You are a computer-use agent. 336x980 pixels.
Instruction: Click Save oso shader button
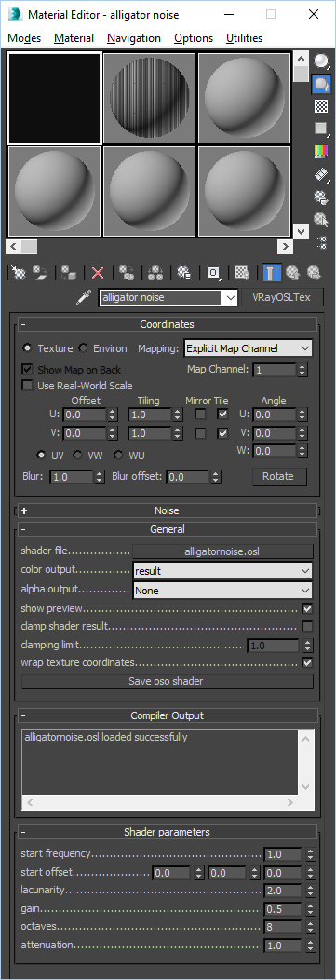point(168,681)
